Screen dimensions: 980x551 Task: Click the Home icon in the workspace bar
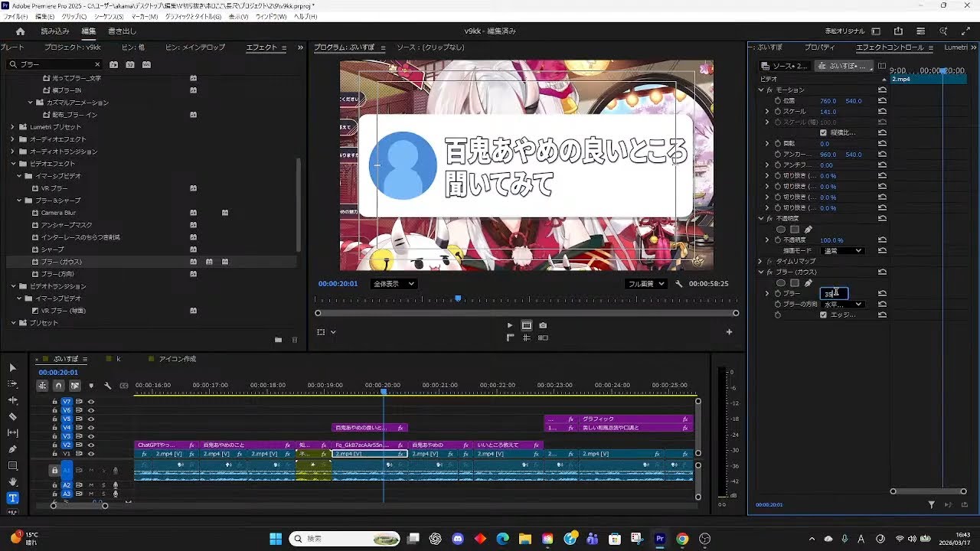tap(21, 31)
